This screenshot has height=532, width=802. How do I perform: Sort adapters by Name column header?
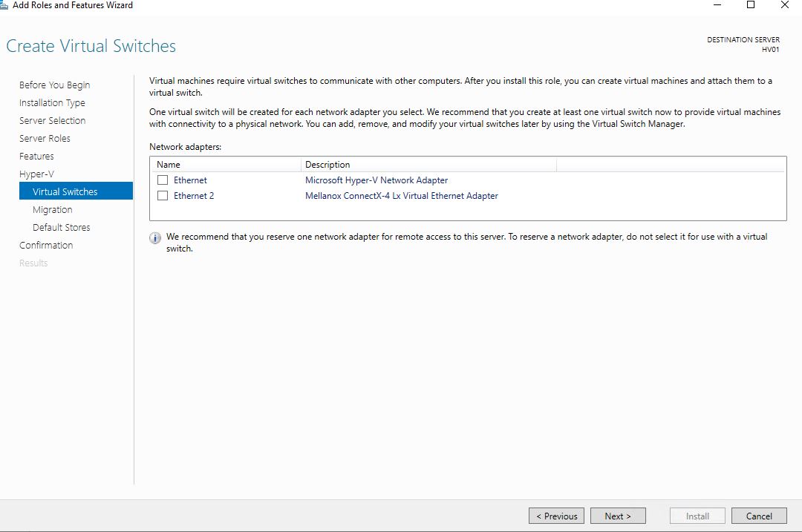[x=169, y=165]
